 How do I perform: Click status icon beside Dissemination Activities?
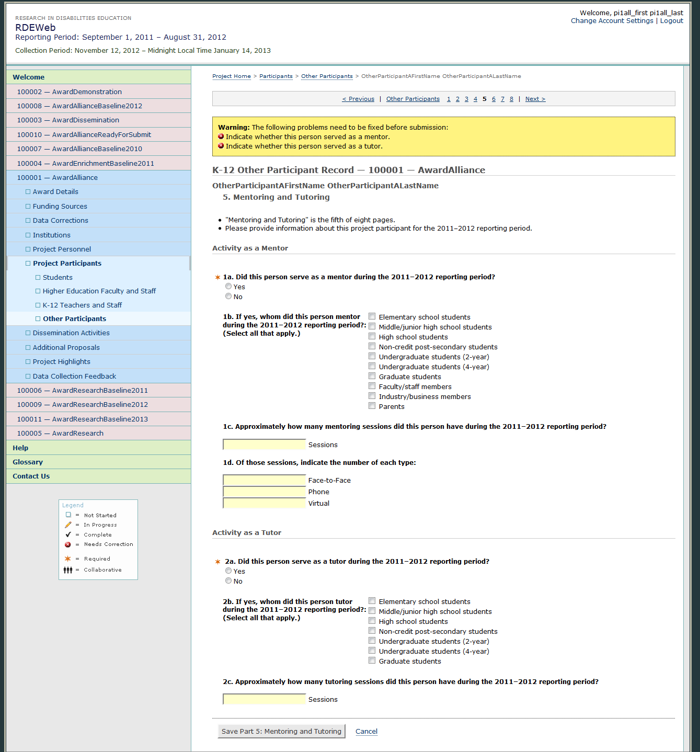pos(28,333)
